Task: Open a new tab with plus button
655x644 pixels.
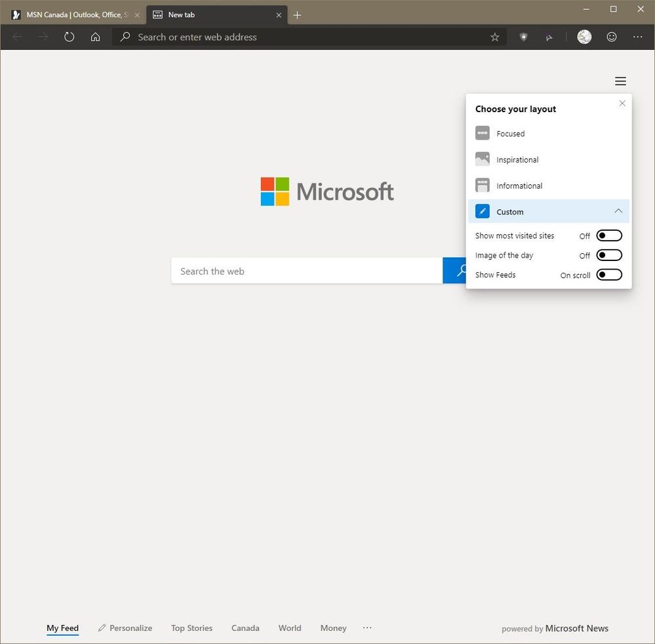Action: point(298,15)
